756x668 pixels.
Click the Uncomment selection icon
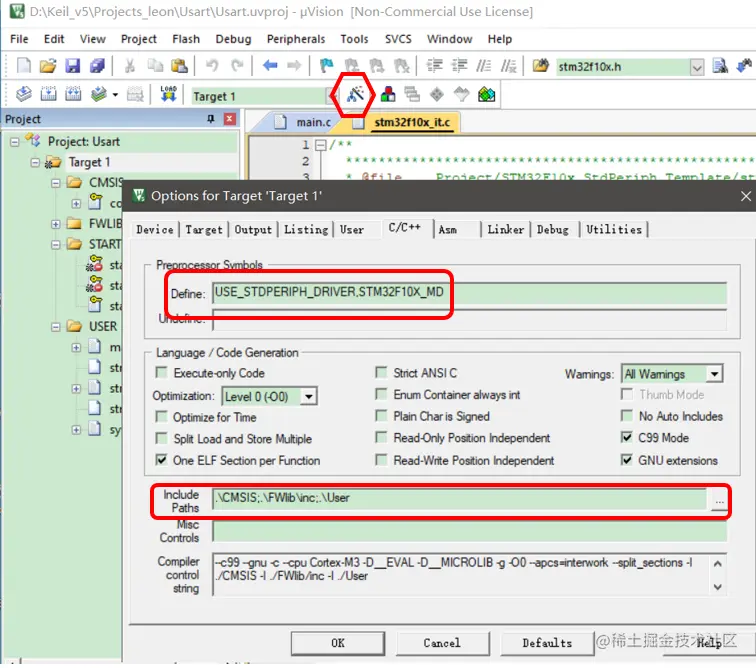tap(508, 65)
